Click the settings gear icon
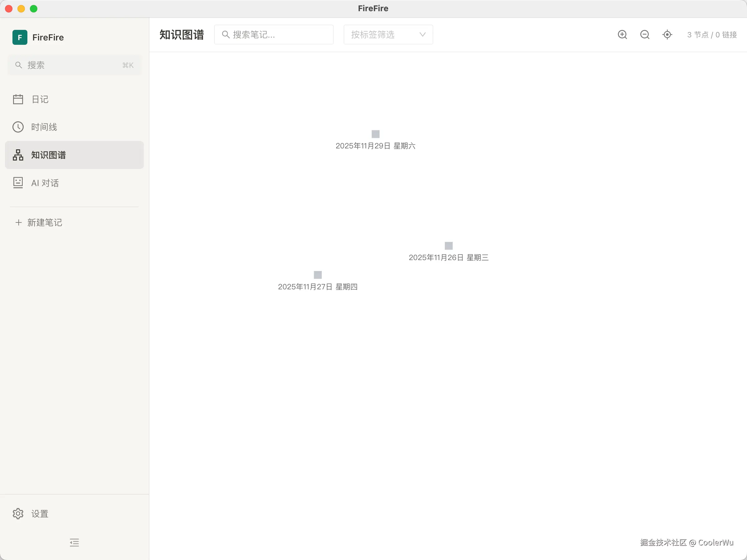The width and height of the screenshot is (747, 560). click(18, 513)
